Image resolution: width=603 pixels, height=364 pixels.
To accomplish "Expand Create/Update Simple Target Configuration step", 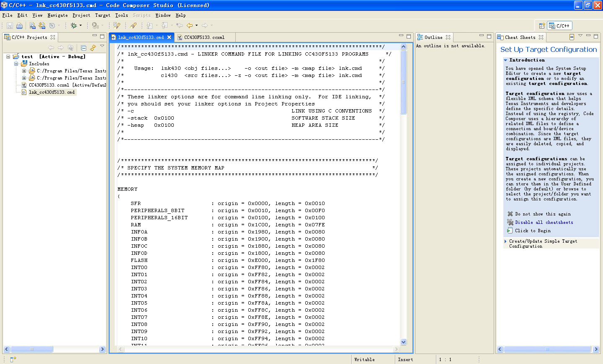I will [x=505, y=241].
